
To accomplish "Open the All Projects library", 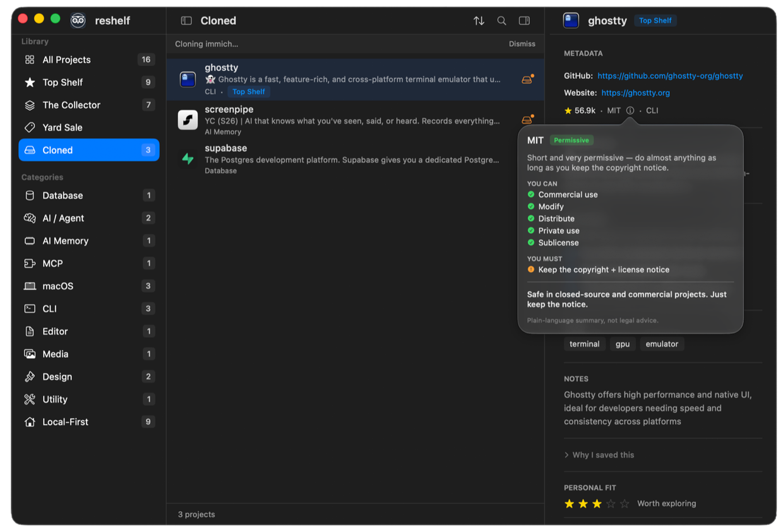I will [x=89, y=59].
